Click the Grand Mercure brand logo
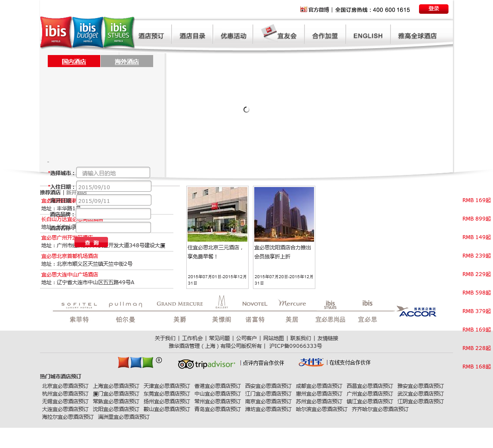 [x=180, y=304]
